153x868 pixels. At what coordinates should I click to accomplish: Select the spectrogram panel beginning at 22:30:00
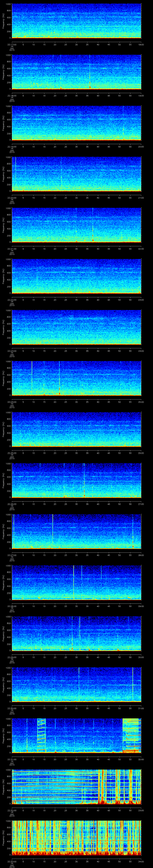pos(76,685)
